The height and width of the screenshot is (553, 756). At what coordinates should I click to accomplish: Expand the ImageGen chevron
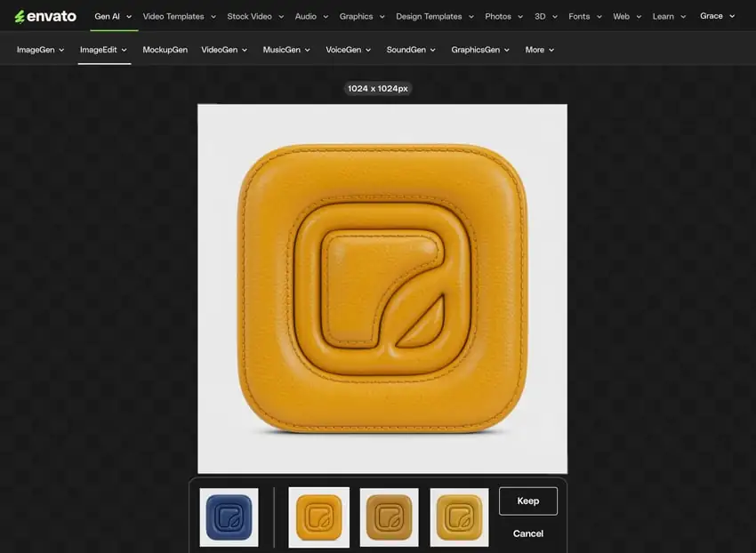point(61,50)
